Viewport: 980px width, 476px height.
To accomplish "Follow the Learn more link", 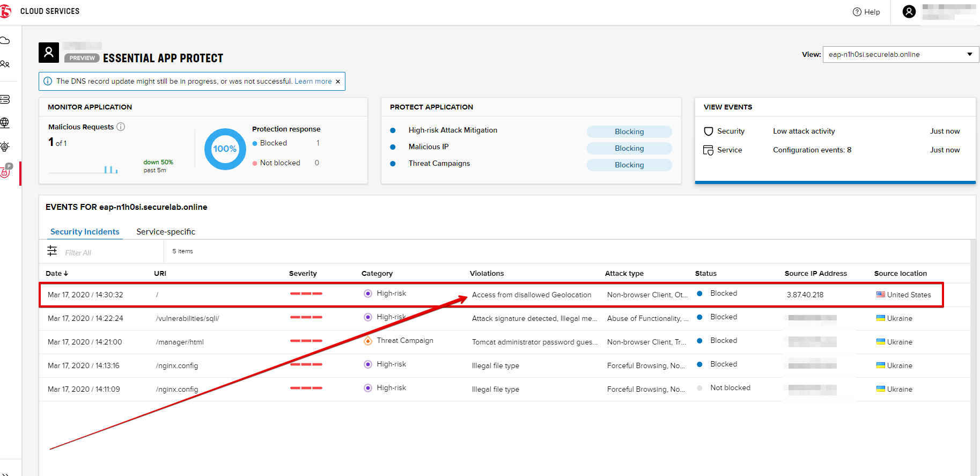I will (x=313, y=82).
